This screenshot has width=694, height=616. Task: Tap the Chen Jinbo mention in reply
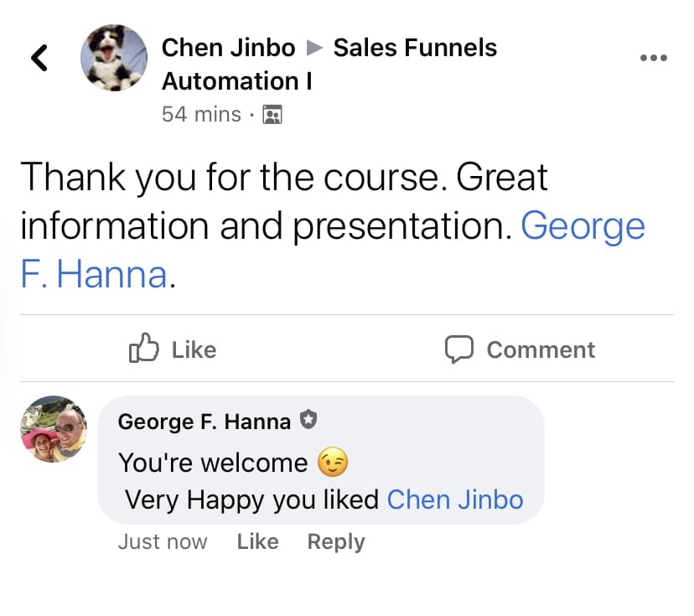[455, 500]
